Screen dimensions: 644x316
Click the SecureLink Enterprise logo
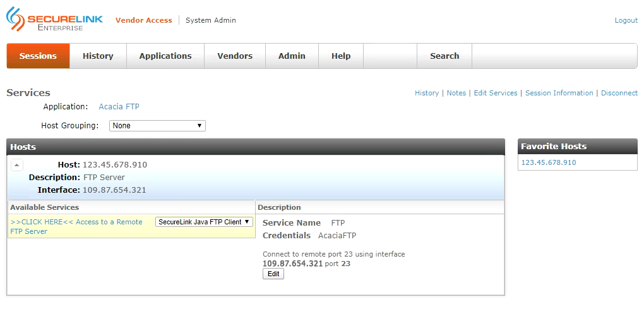[54, 20]
